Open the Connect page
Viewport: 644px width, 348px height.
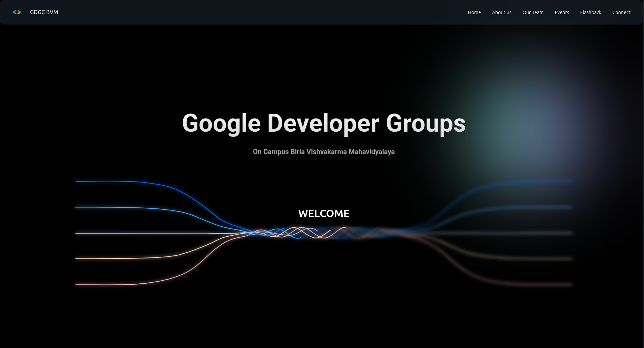(621, 12)
